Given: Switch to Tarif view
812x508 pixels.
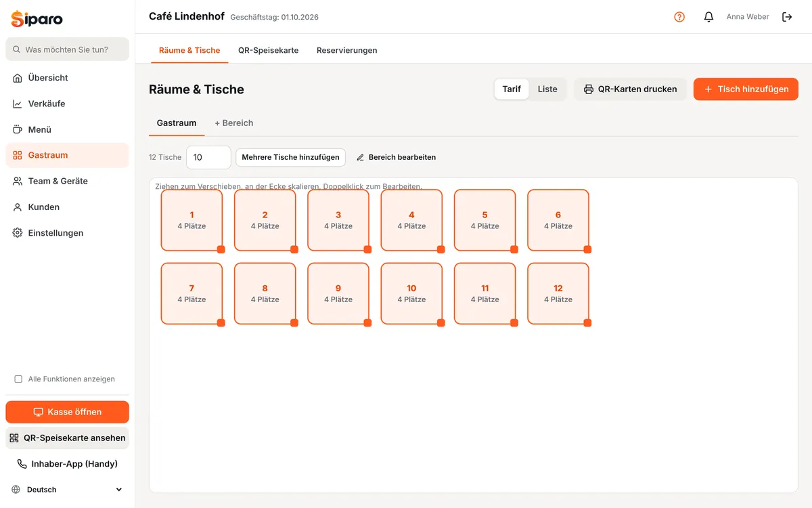Looking at the screenshot, I should (512, 89).
